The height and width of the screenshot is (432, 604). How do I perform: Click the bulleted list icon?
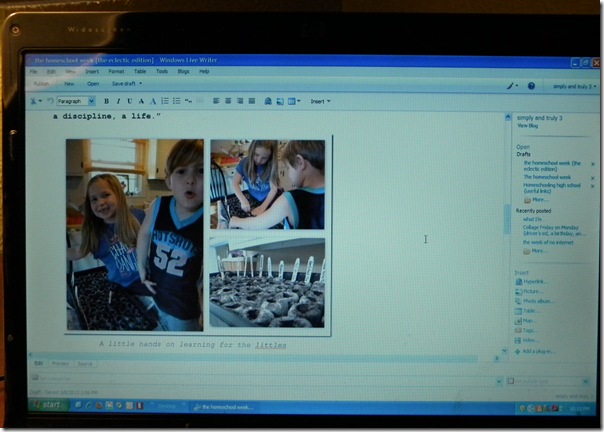[176, 101]
